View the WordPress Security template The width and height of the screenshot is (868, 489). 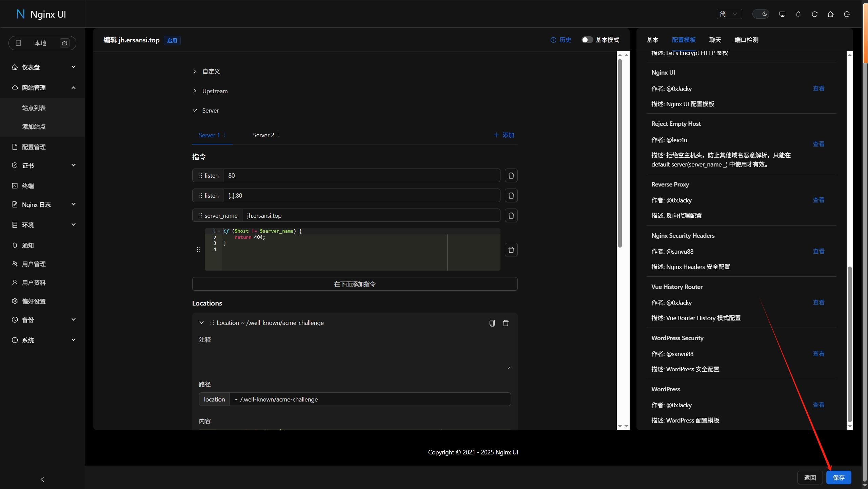pos(818,354)
